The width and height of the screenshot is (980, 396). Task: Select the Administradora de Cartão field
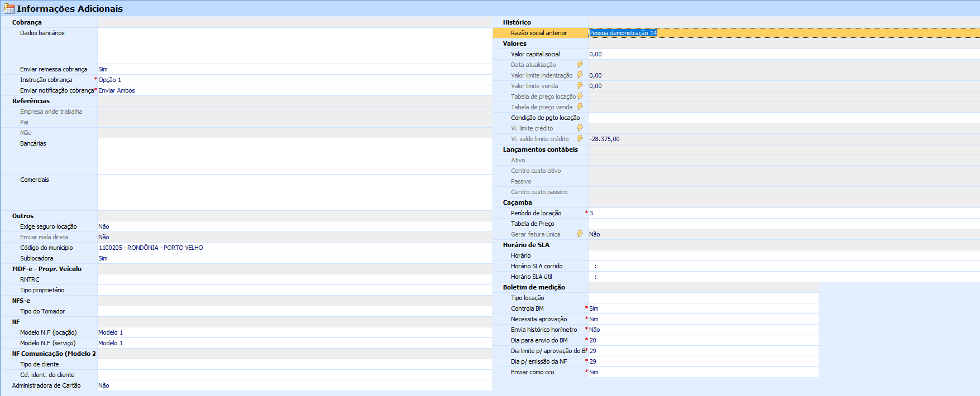coord(295,385)
